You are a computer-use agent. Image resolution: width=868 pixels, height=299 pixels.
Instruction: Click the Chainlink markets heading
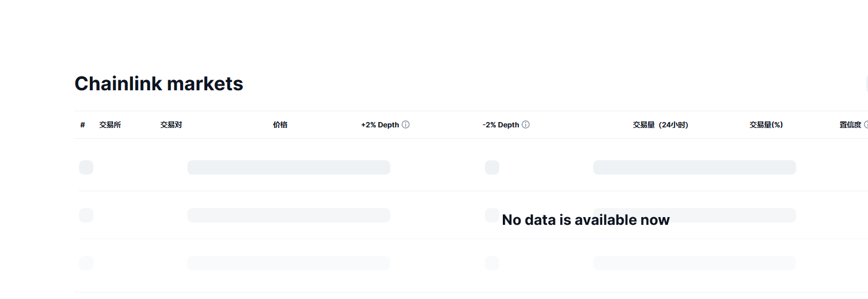[x=159, y=84]
